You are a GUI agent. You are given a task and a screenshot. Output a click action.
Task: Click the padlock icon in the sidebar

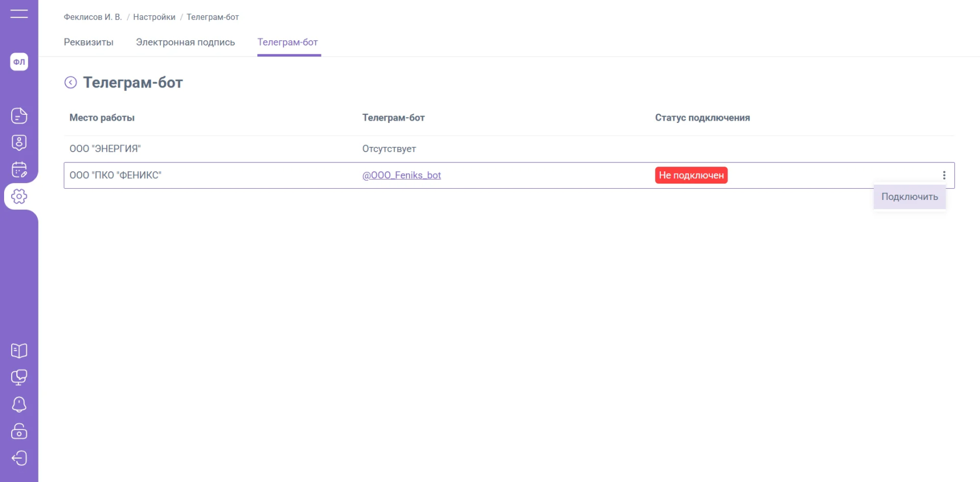[x=19, y=431]
